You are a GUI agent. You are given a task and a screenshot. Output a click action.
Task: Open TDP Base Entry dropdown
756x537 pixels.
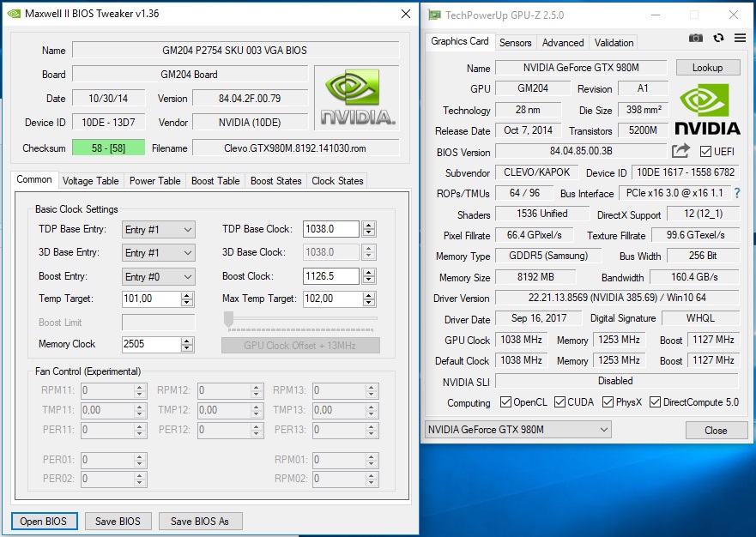click(x=159, y=229)
